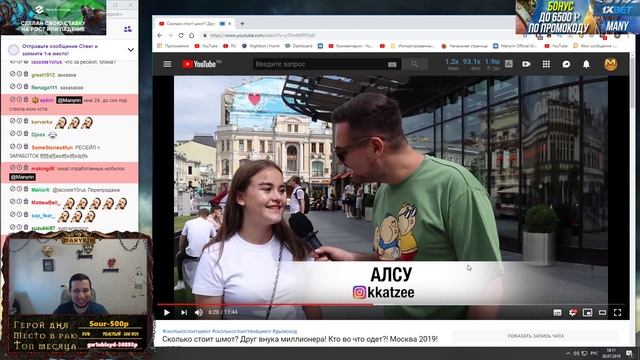The height and width of the screenshot is (360, 640).
Task: Ban user Renaga111 in chat
Action: [x=12, y=87]
